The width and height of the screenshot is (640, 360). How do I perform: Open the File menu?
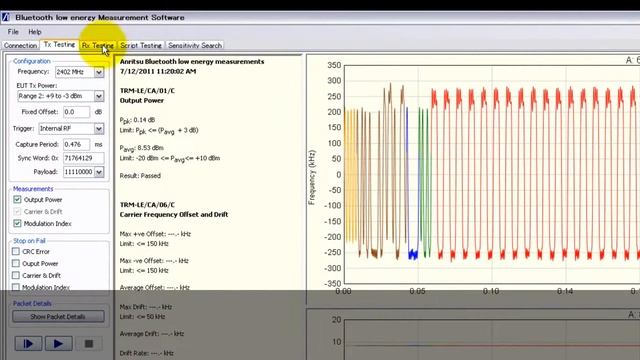(13, 32)
